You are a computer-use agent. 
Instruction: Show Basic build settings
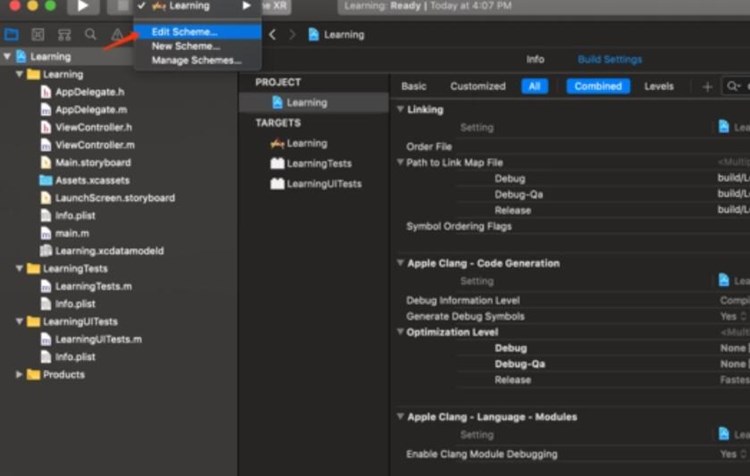click(x=414, y=87)
